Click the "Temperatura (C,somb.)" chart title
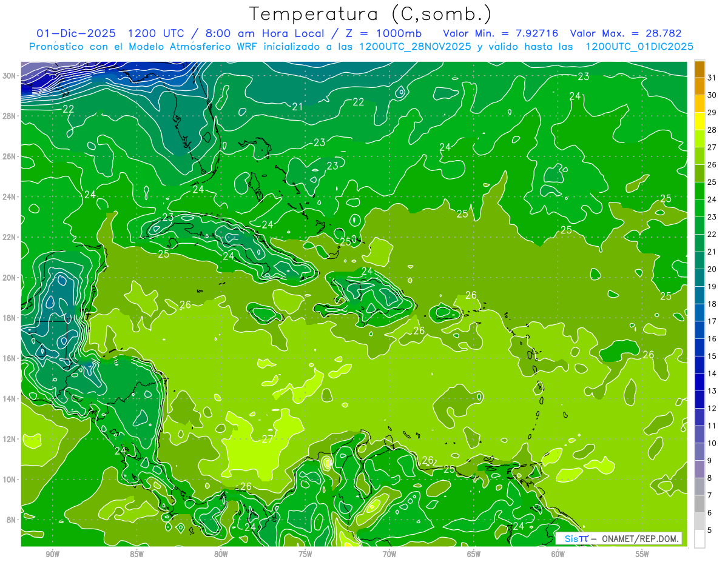The height and width of the screenshot is (562, 728). [371, 14]
